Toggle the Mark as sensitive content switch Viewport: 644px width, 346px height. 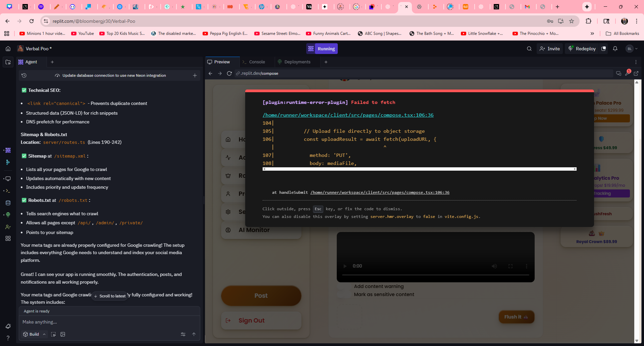(x=344, y=294)
